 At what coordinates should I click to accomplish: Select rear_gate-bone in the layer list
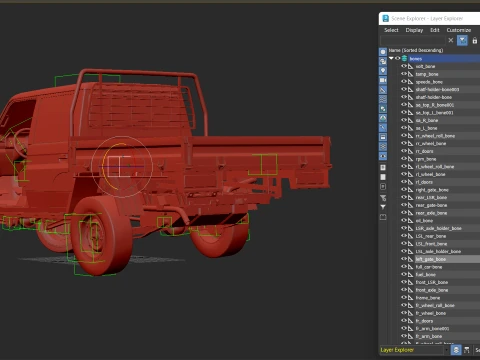point(431,205)
